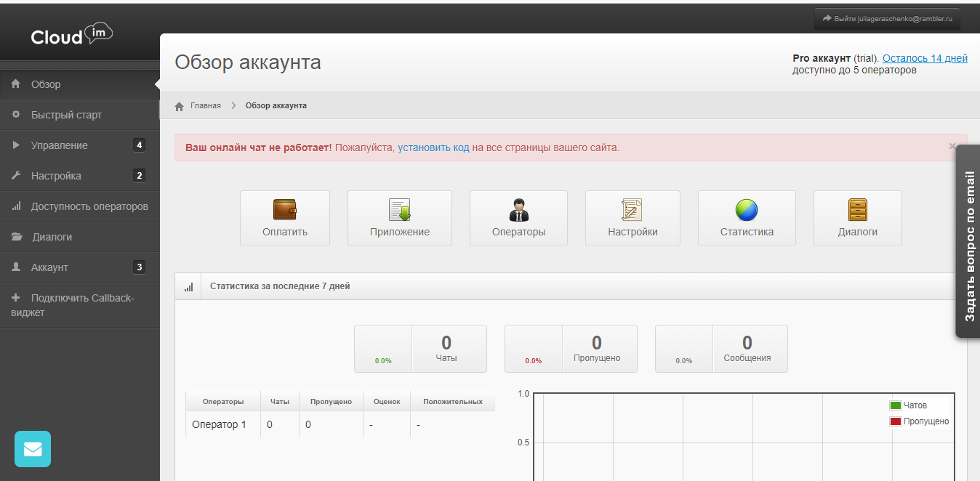Click the red Пропущено legend swatch
This screenshot has height=481, width=980.
[896, 421]
